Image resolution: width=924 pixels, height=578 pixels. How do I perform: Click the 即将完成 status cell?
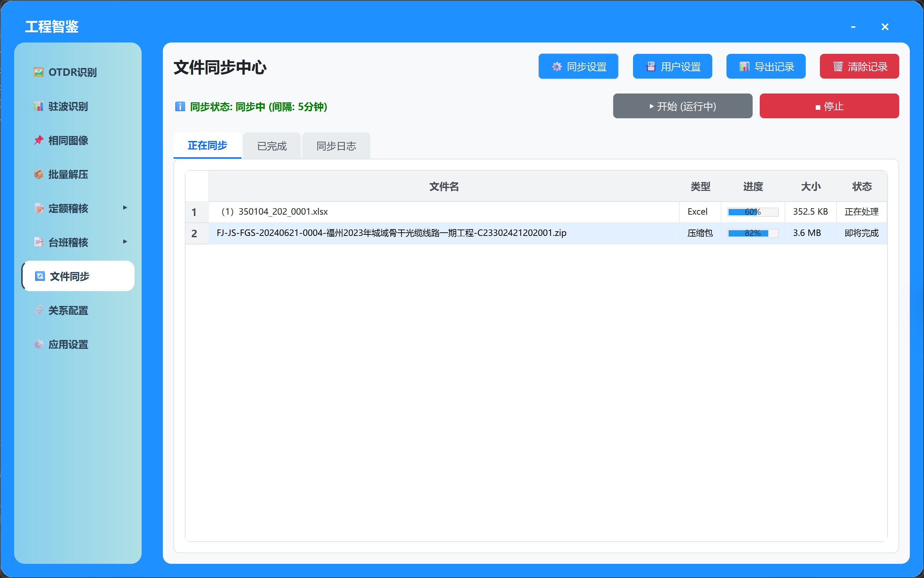(x=862, y=233)
